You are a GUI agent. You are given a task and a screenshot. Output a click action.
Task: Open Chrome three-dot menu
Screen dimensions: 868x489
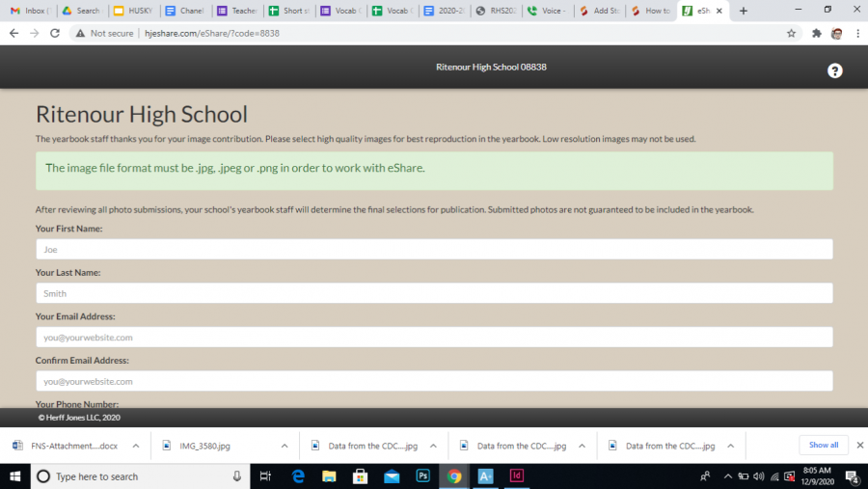[x=857, y=33]
